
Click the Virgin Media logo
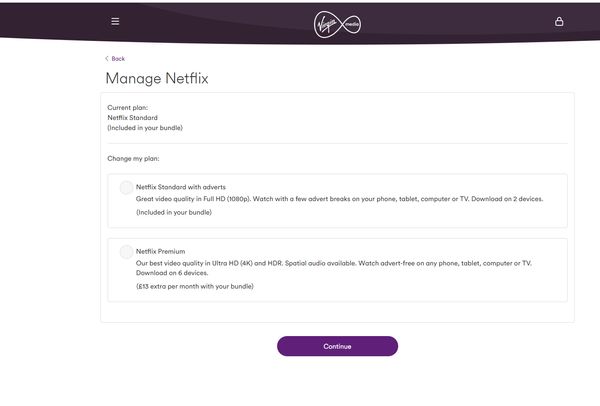pos(337,22)
